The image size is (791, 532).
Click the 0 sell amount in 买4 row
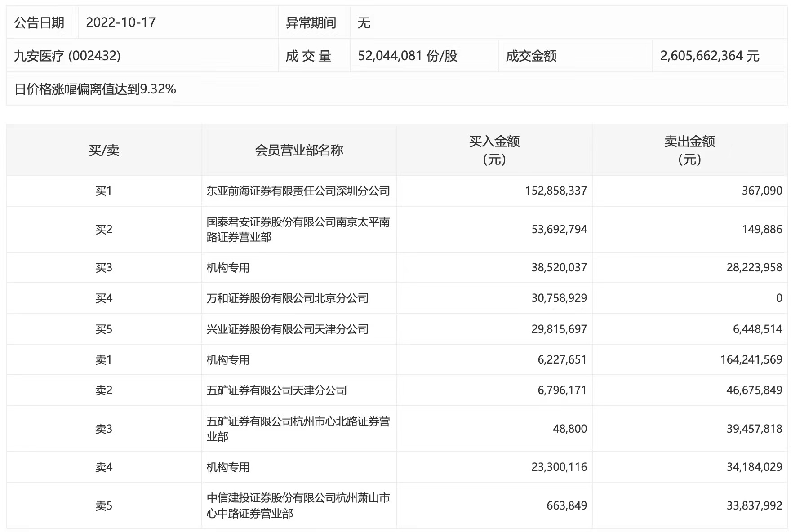click(779, 298)
